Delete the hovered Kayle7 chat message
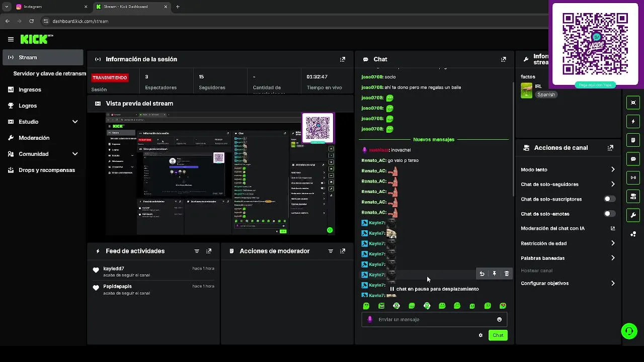644x362 pixels. (x=507, y=274)
